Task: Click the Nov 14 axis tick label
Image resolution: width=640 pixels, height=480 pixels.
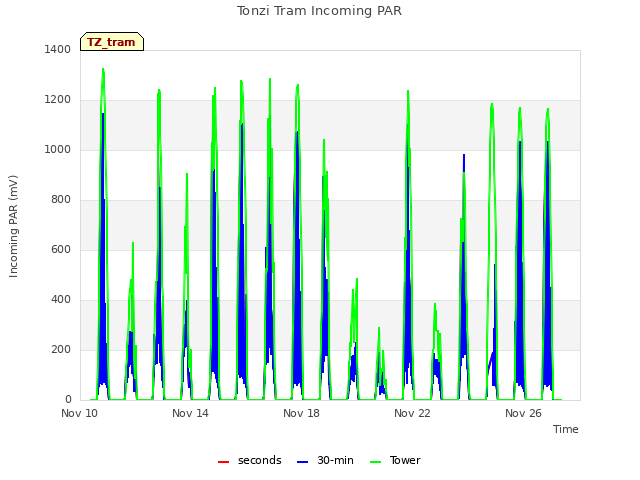Action: (190, 413)
